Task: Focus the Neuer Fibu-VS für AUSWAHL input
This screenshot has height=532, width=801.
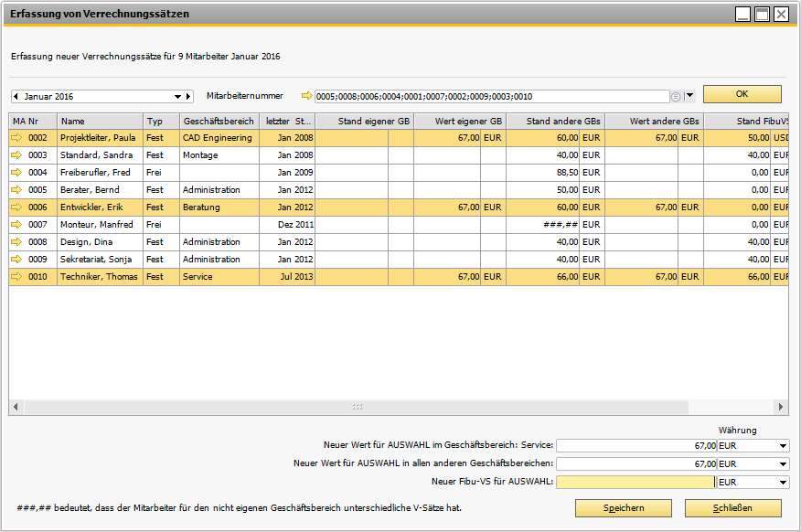Action: [636, 482]
